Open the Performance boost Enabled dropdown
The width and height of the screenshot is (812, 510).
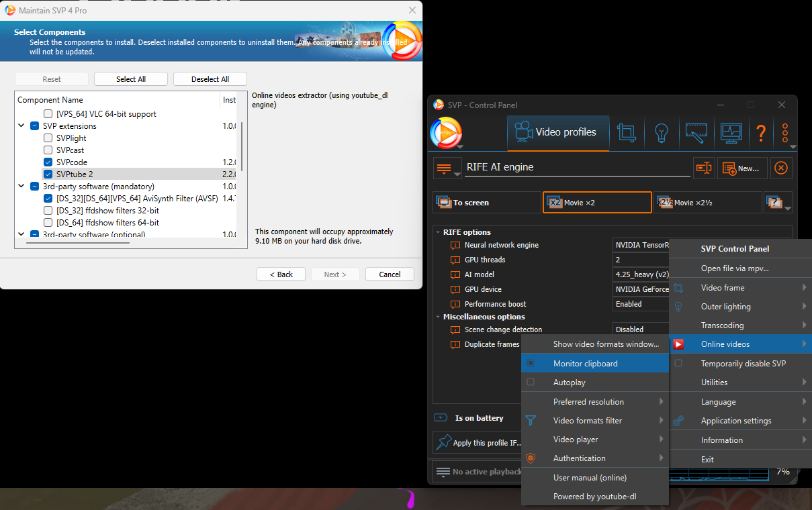point(641,304)
